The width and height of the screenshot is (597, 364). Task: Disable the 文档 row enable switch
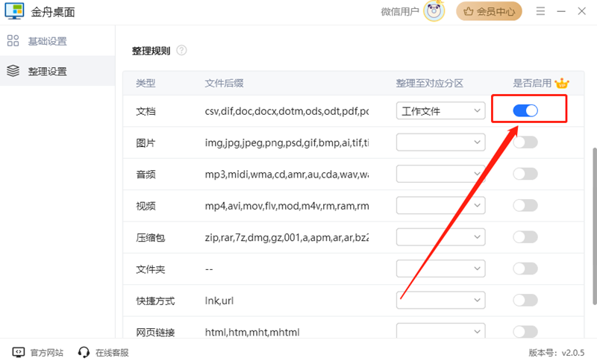pos(525,111)
